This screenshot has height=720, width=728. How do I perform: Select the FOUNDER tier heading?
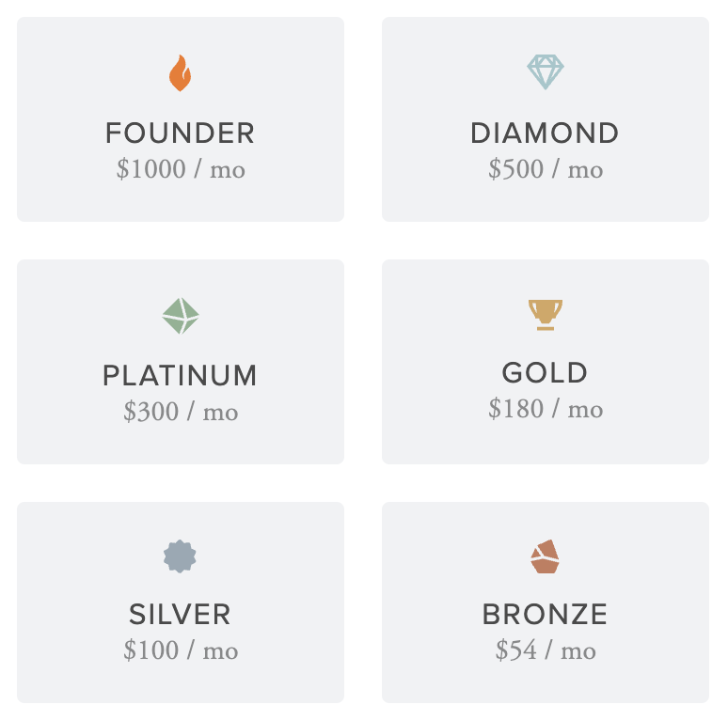[x=181, y=133]
